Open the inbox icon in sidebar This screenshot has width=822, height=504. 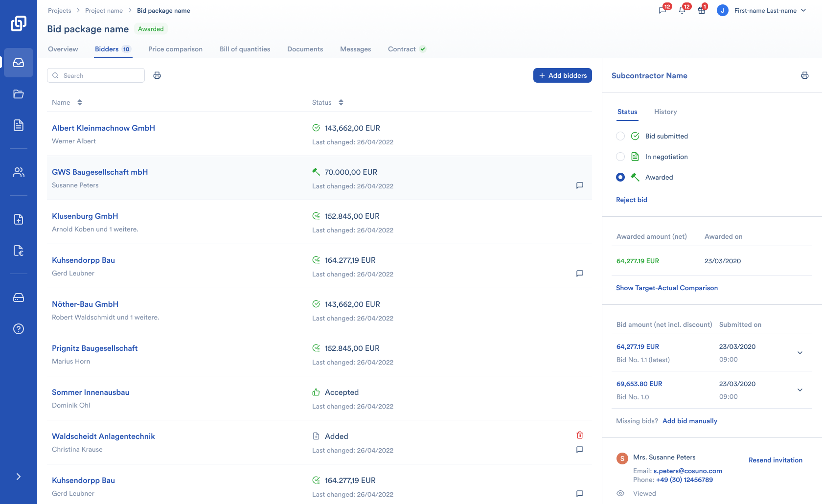click(19, 63)
